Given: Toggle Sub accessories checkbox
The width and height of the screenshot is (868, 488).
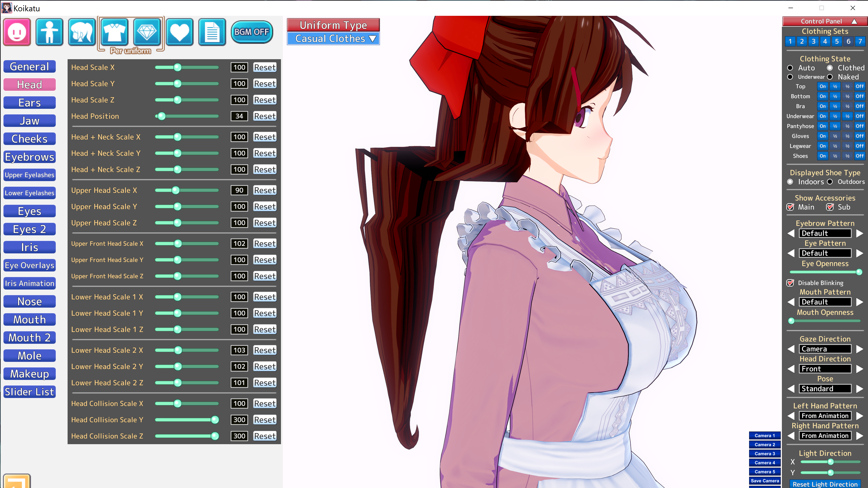Looking at the screenshot, I should (x=830, y=207).
